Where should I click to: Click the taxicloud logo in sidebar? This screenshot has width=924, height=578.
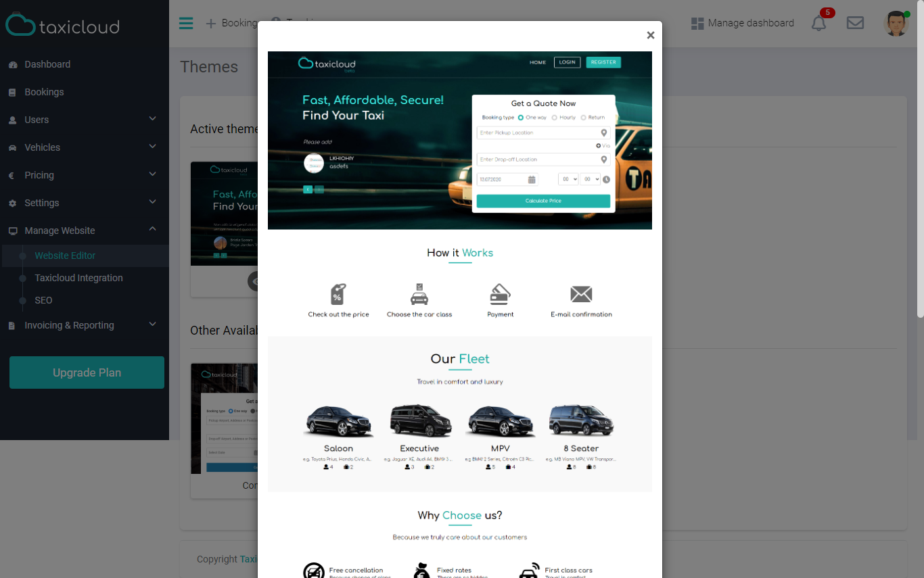(x=63, y=25)
